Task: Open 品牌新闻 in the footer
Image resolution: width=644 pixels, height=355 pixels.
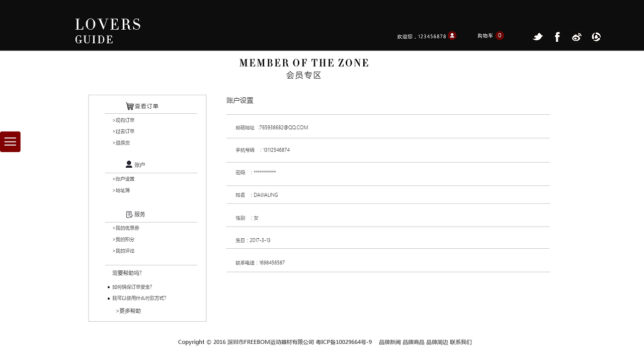Action: pos(389,342)
